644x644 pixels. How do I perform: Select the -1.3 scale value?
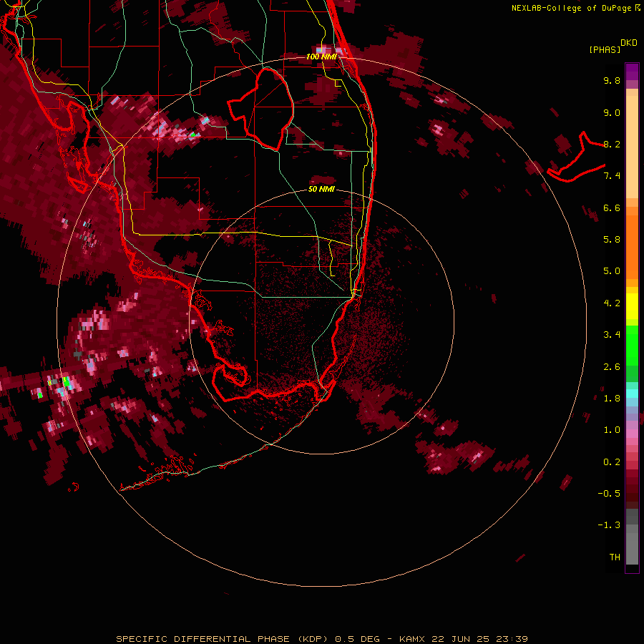coord(609,525)
